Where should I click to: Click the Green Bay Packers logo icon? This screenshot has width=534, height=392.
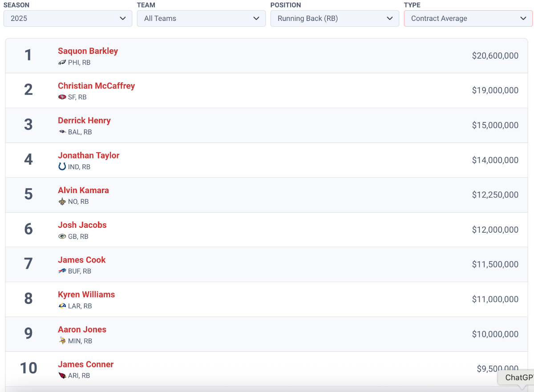click(62, 237)
